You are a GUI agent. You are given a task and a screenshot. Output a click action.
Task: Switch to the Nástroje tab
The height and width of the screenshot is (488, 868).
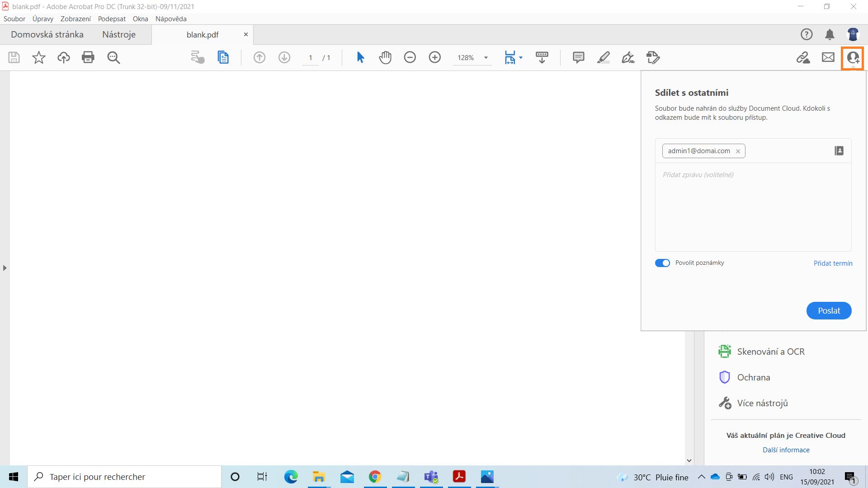(119, 35)
